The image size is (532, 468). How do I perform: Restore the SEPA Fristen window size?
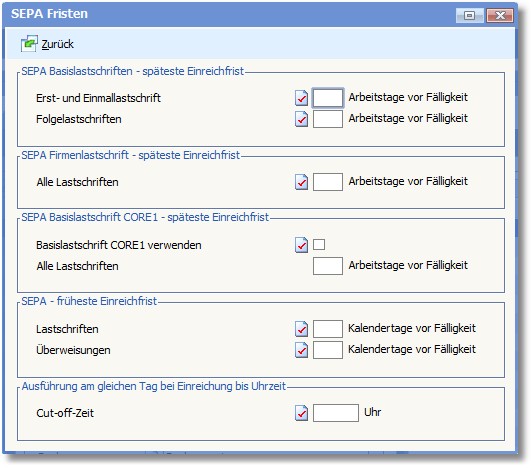coord(470,15)
